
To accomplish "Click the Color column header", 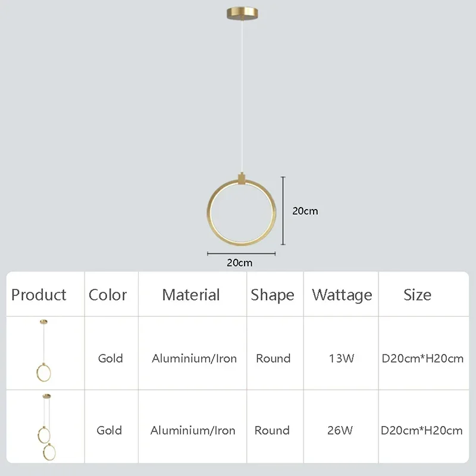I will click(x=108, y=295).
